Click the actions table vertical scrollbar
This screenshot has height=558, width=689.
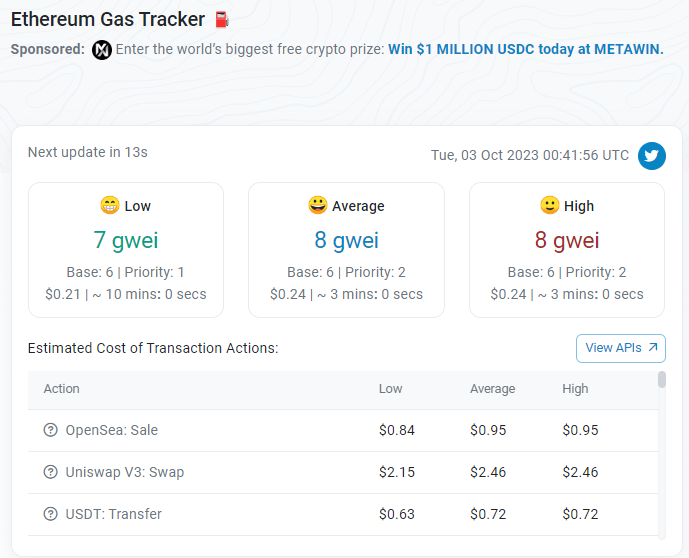(x=662, y=380)
